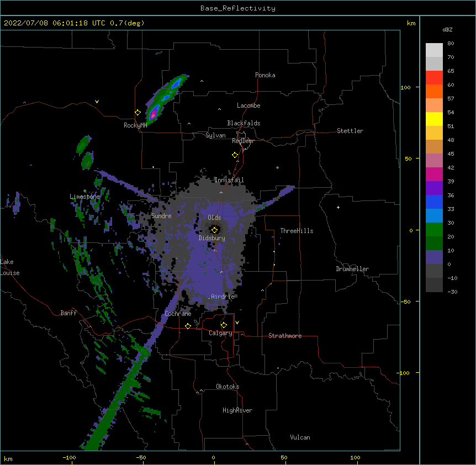476x465 pixels.
Task: Click the dBZ legend heading
Action: click(447, 30)
